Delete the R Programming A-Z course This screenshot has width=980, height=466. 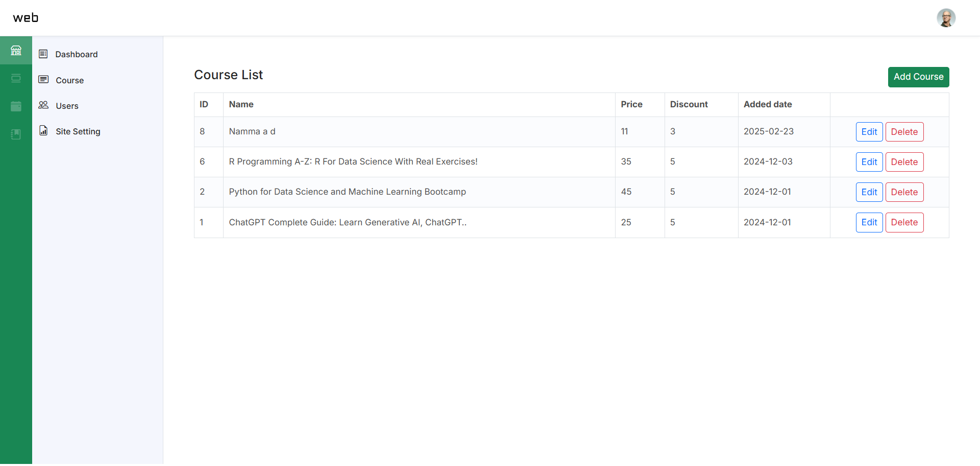point(904,162)
